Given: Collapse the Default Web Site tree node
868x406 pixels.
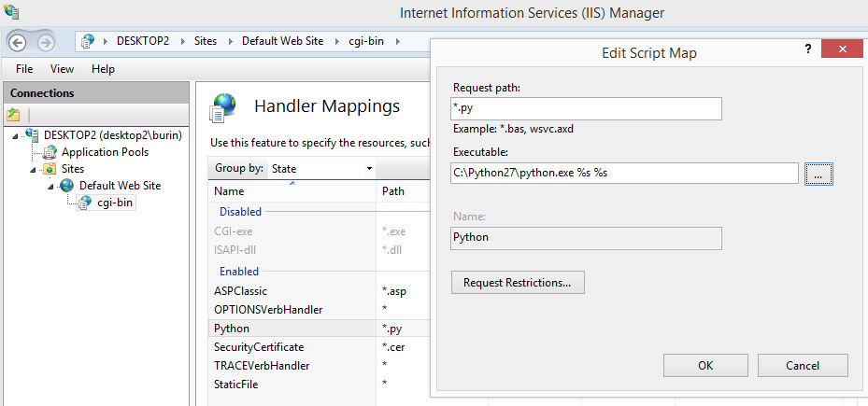Looking at the screenshot, I should pyautogui.click(x=51, y=186).
